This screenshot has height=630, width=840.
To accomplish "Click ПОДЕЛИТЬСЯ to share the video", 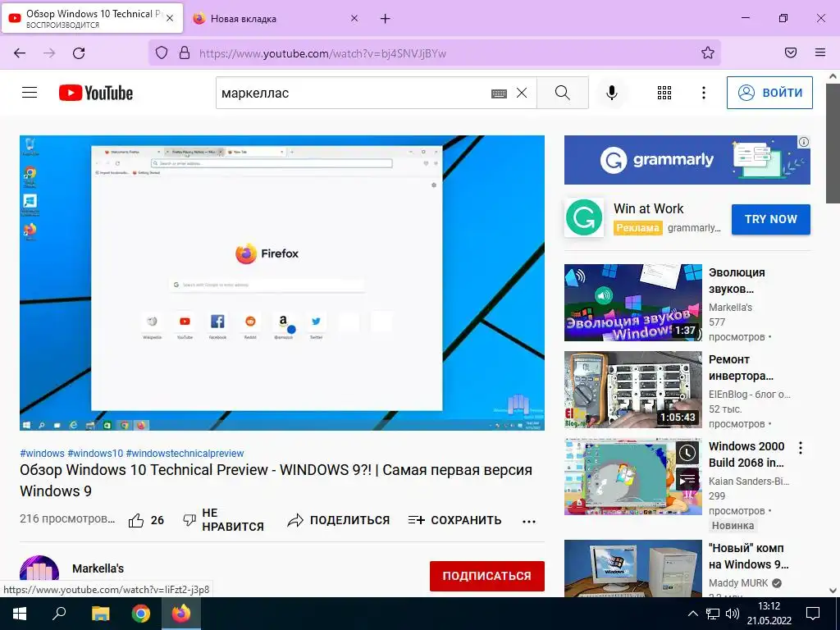I will [x=339, y=520].
